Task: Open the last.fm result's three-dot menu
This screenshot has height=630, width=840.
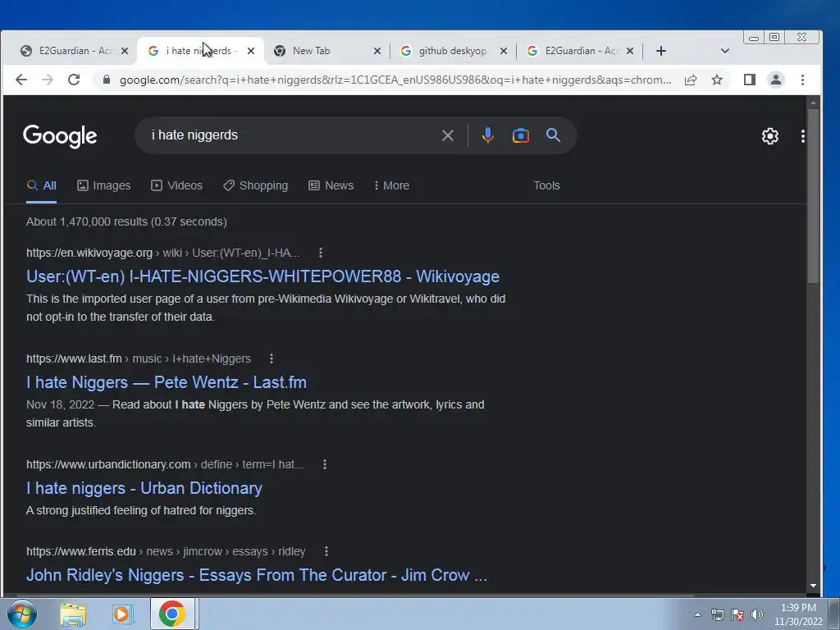Action: tap(272, 359)
